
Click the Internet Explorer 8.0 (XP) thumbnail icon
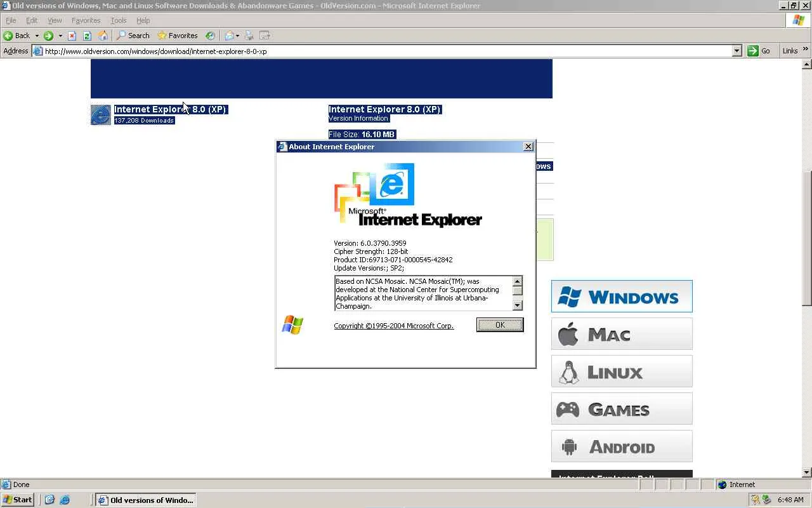click(101, 115)
